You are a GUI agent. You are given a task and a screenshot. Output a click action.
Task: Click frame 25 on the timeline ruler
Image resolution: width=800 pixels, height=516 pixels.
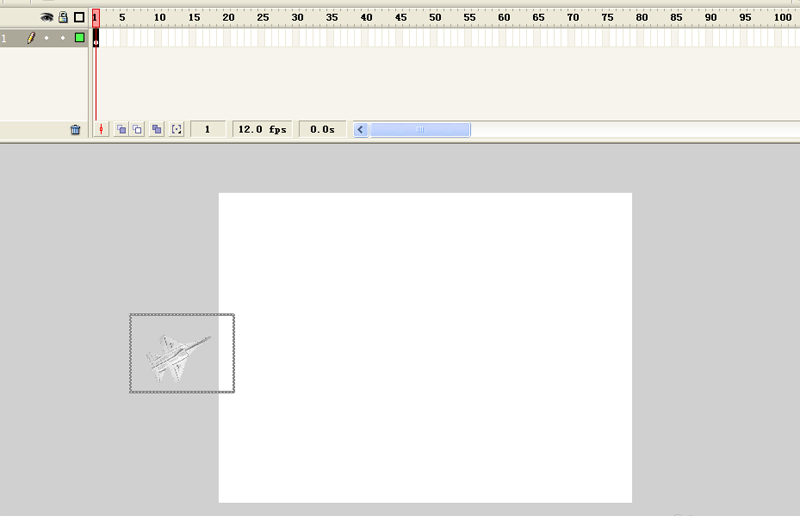point(263,17)
